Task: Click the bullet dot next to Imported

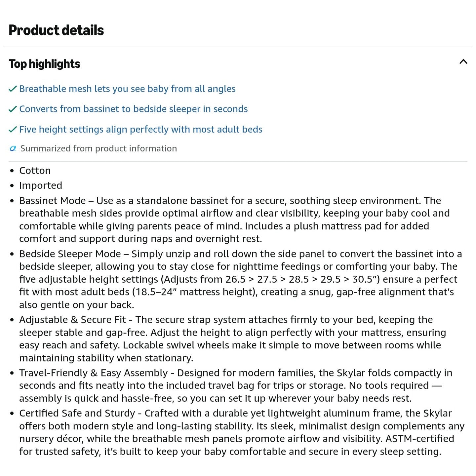Action: (x=12, y=186)
